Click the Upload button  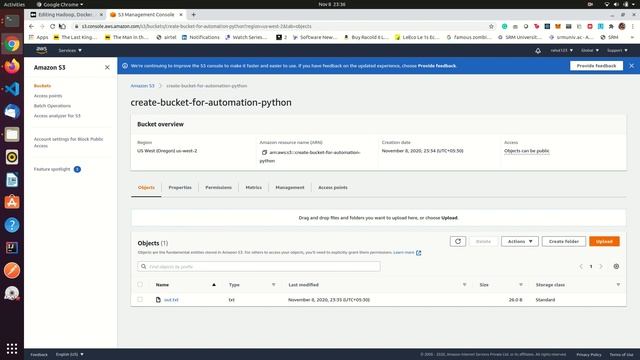pos(604,241)
